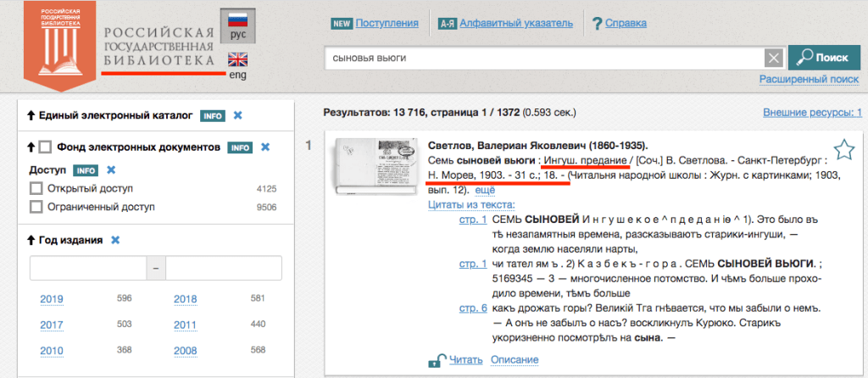Check the Открытый доступ checkbox
868x378 pixels.
point(36,188)
